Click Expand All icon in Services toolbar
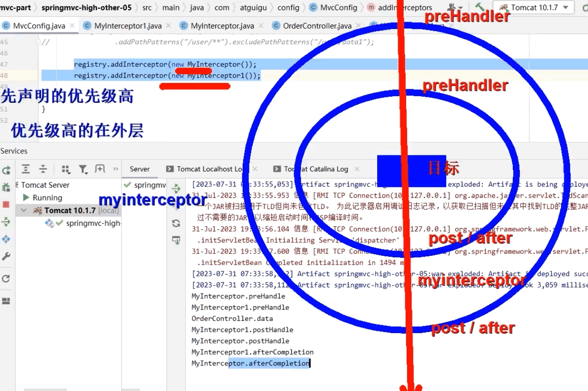 click(x=26, y=169)
